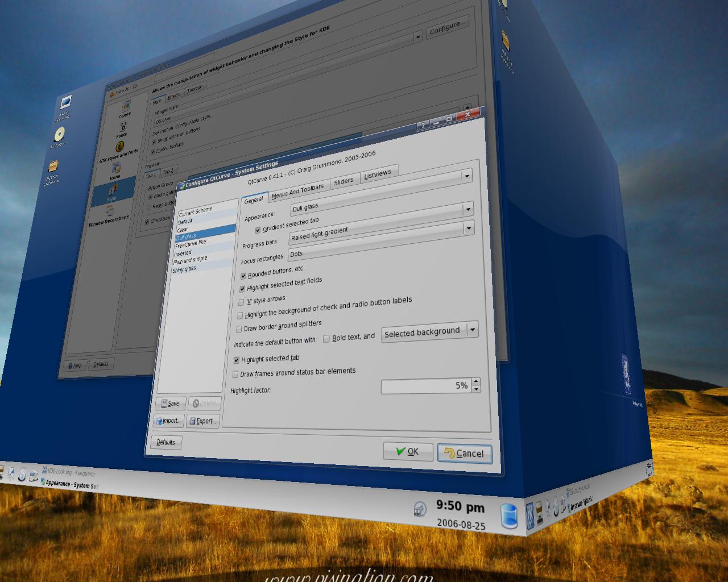Enable Bold text checkbox for default button
This screenshot has height=582, width=728.
coord(326,339)
